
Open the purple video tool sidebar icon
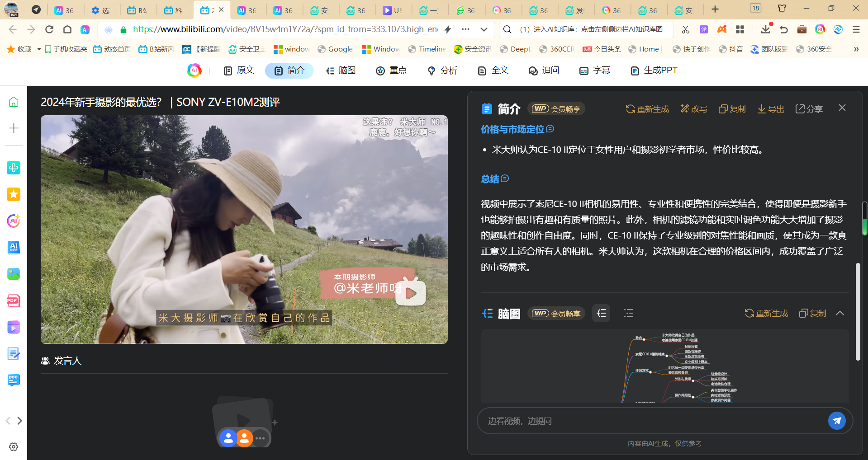tap(14, 327)
